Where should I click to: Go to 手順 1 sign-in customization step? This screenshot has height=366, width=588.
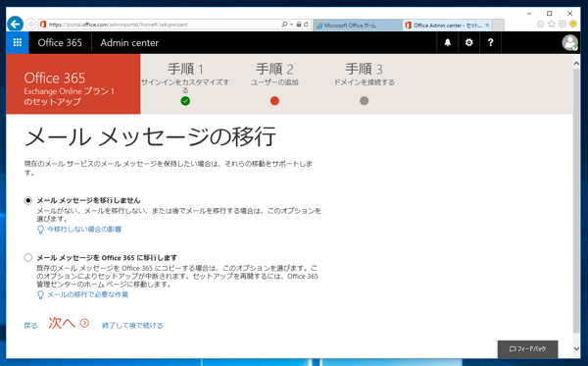click(x=185, y=78)
